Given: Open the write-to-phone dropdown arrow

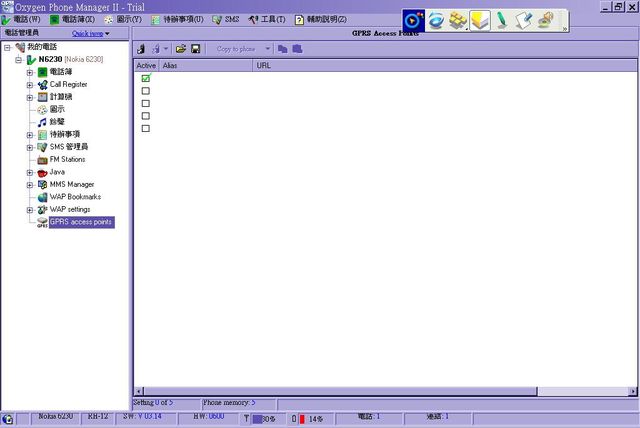Looking at the screenshot, I should point(166,49).
